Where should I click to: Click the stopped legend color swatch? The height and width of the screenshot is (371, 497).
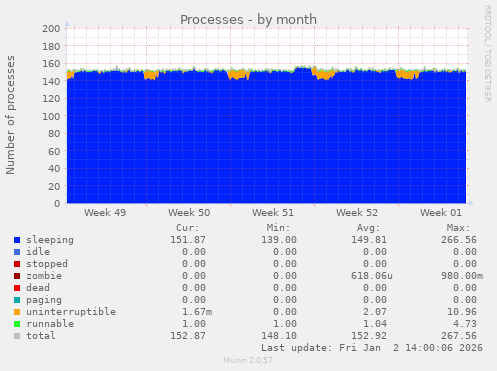pyautogui.click(x=17, y=264)
